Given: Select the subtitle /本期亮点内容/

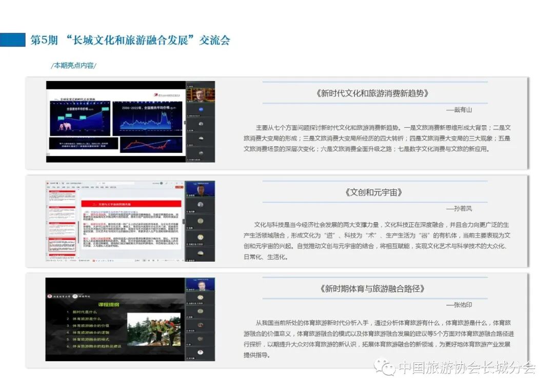Looking at the screenshot, I should 73,65.
